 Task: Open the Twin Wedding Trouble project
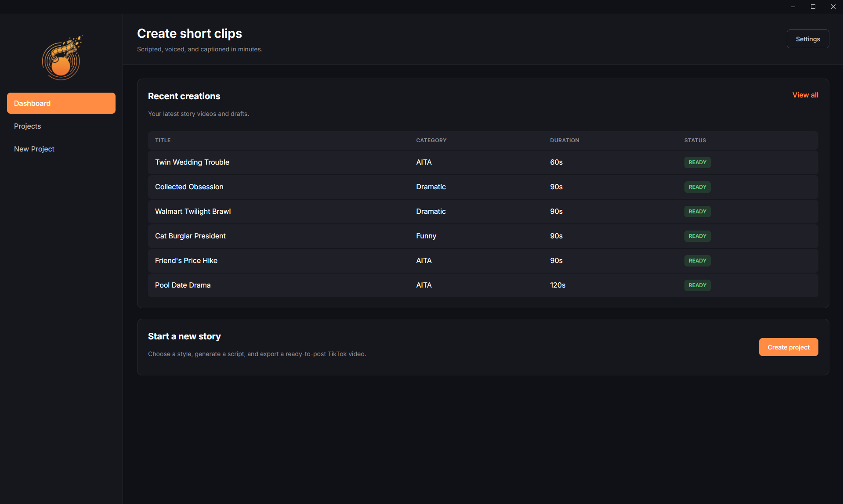click(x=192, y=162)
